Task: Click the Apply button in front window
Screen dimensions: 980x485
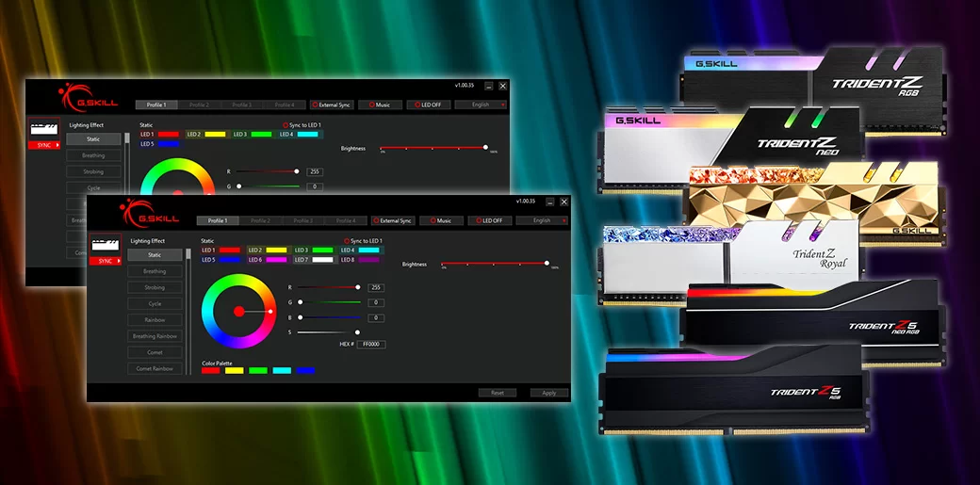Action: (549, 393)
